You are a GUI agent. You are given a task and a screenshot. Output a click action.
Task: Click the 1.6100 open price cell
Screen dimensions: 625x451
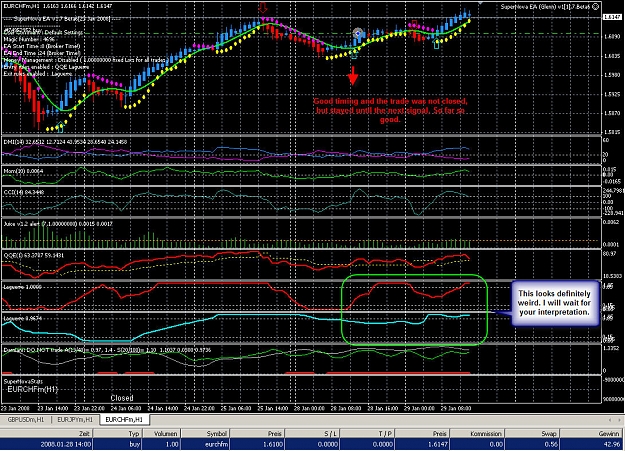pos(273,444)
